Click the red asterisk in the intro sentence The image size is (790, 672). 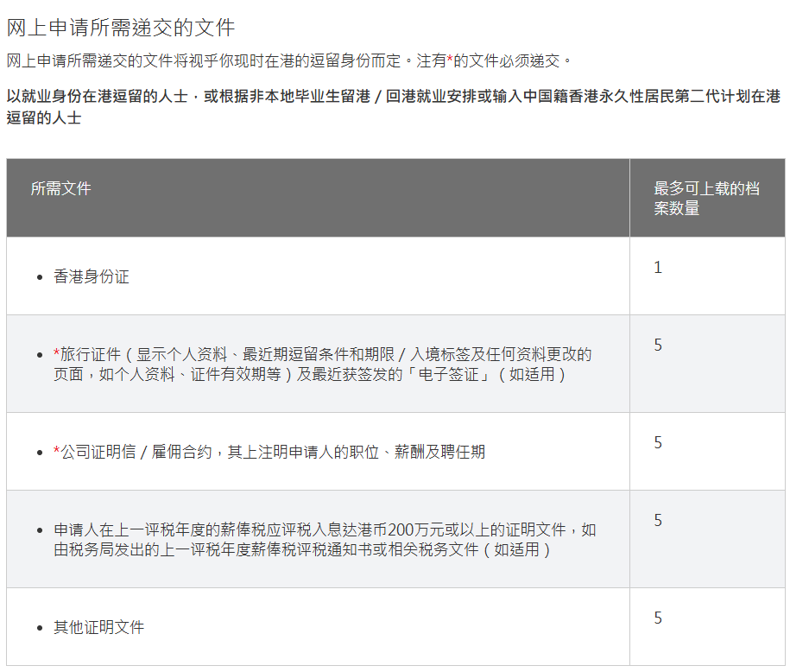[x=450, y=60]
